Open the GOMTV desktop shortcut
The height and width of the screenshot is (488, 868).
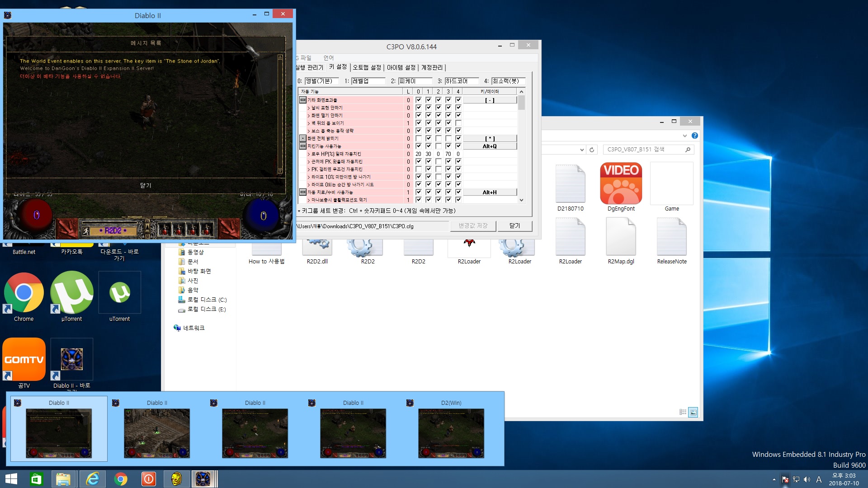[24, 363]
